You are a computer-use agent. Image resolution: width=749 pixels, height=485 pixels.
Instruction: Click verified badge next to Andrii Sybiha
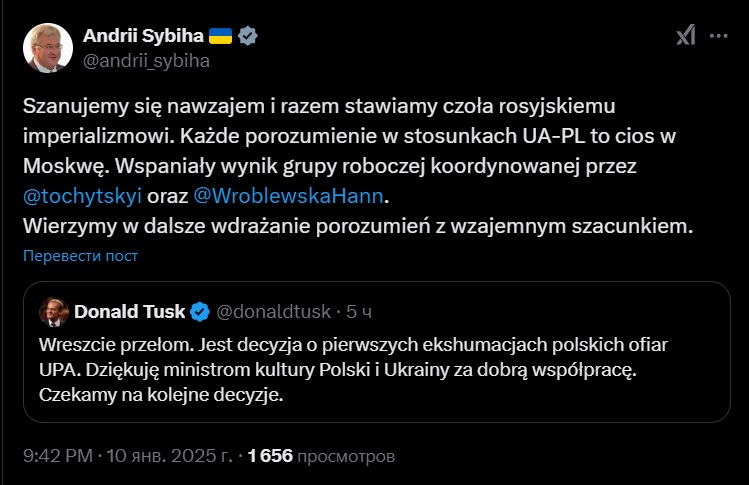[248, 36]
